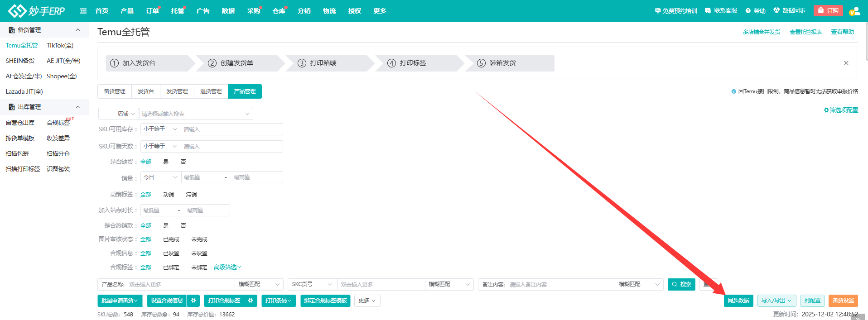Click the gear beside 设置合规信息

point(193,301)
